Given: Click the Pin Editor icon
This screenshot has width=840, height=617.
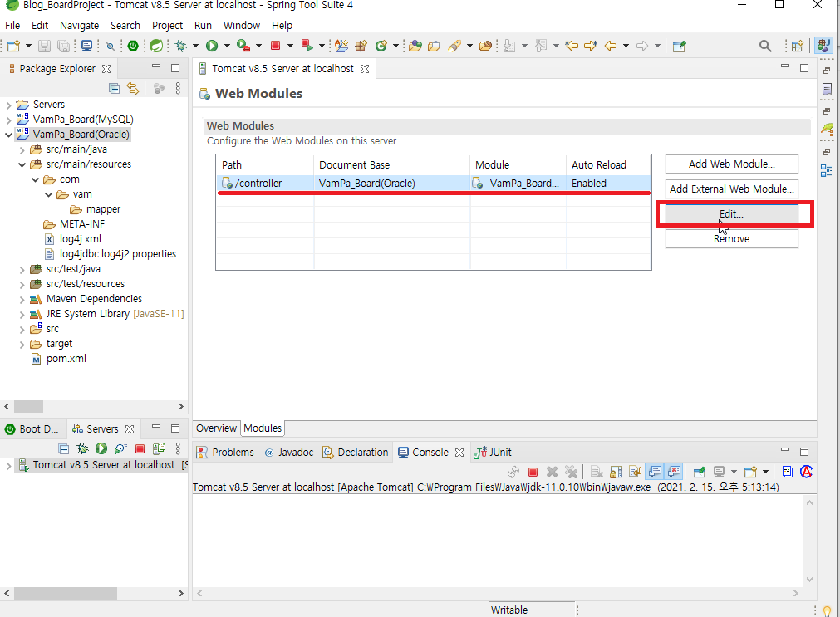Looking at the screenshot, I should [x=680, y=46].
